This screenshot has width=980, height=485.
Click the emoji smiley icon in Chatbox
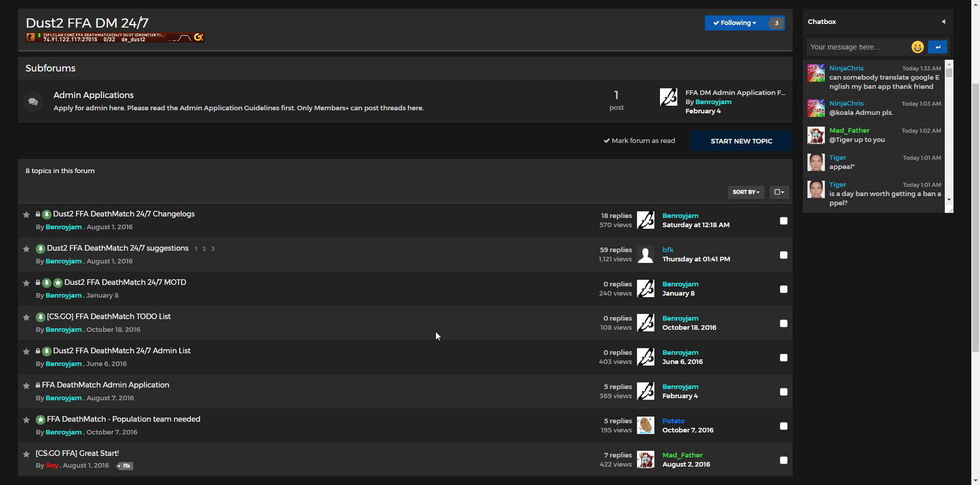[x=917, y=47]
